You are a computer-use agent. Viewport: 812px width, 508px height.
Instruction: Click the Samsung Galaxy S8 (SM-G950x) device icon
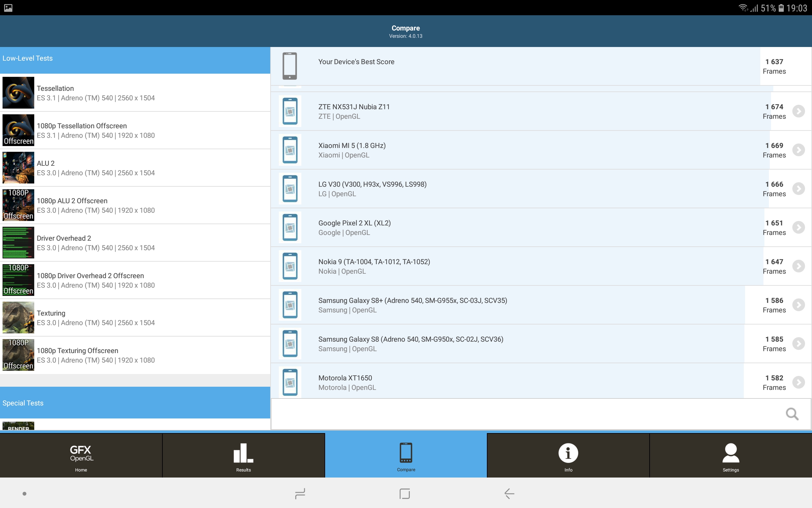tap(290, 343)
